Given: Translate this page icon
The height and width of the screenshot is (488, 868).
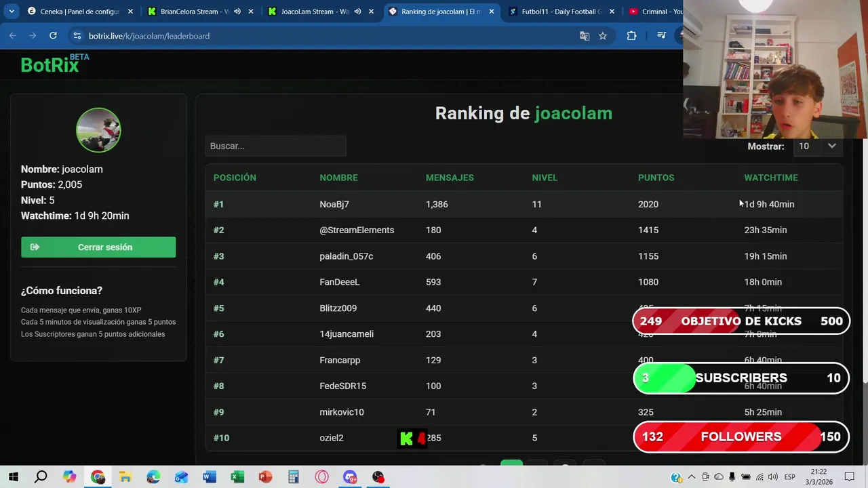Looking at the screenshot, I should 585,36.
